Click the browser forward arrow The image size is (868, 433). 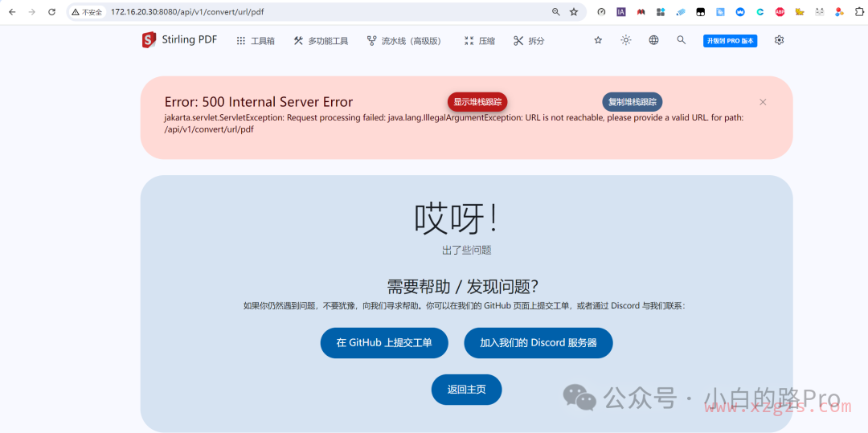point(32,11)
